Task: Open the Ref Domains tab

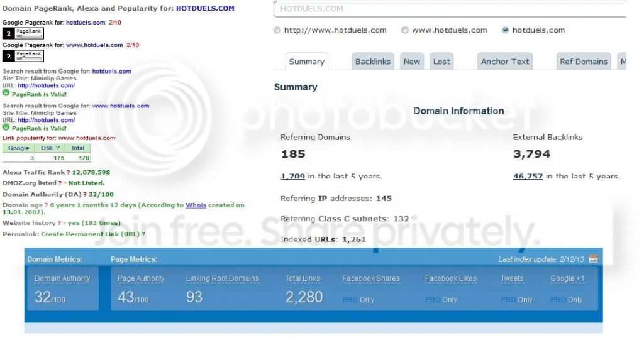Action: (x=584, y=62)
